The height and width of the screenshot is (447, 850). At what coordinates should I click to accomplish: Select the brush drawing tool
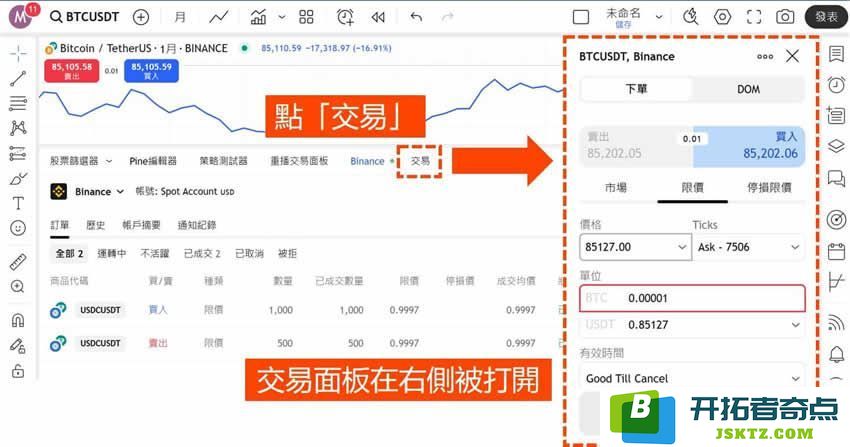click(x=18, y=178)
